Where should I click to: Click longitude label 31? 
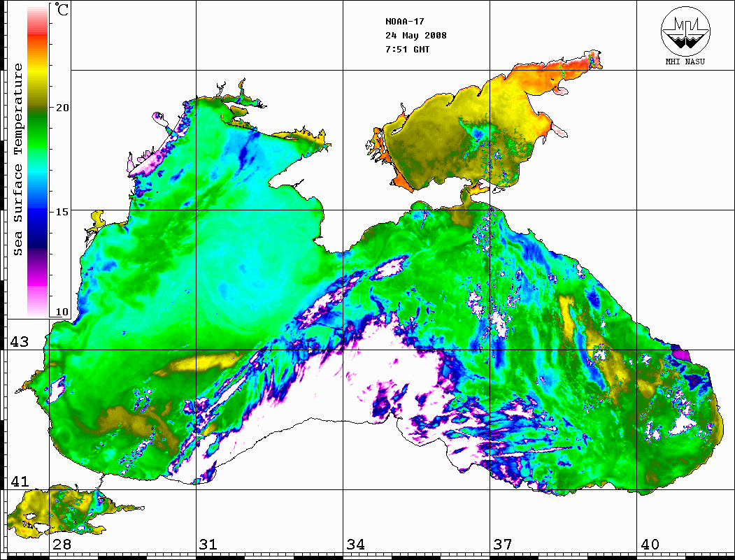[x=208, y=544]
